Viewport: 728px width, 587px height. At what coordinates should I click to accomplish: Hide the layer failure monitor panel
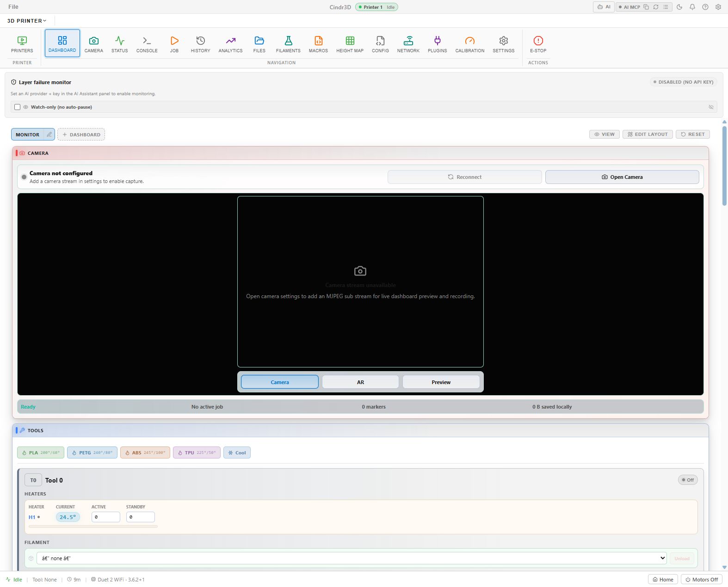click(x=711, y=107)
